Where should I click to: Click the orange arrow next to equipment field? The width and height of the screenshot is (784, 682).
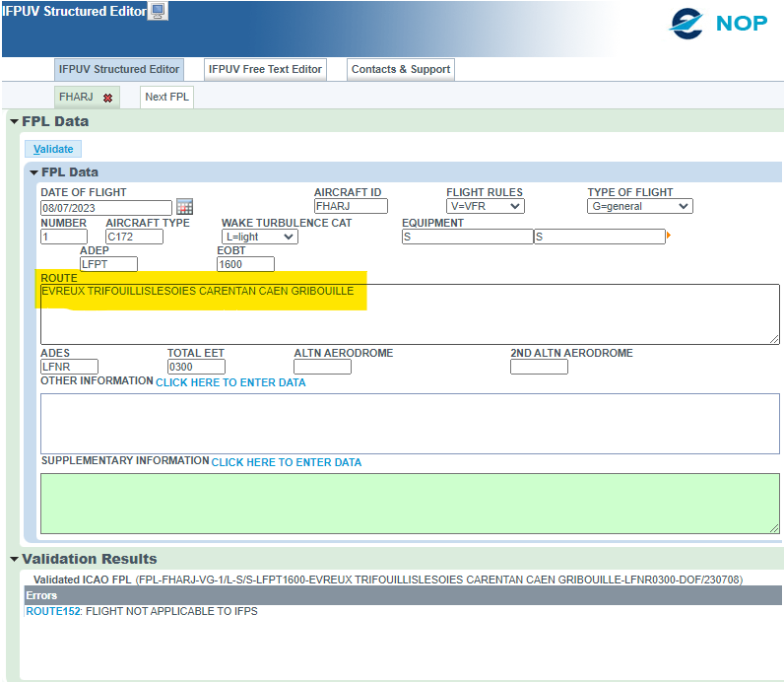tap(669, 236)
